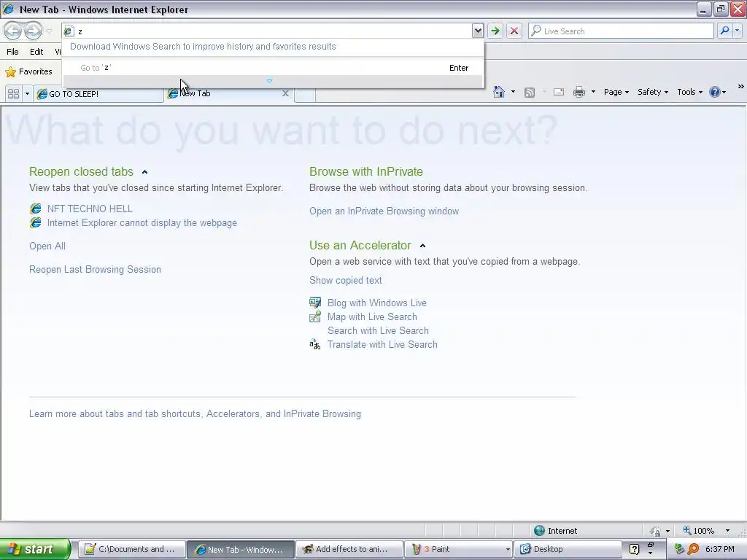Open a blank new tab button
Screen dimensions: 747x560
click(x=305, y=94)
